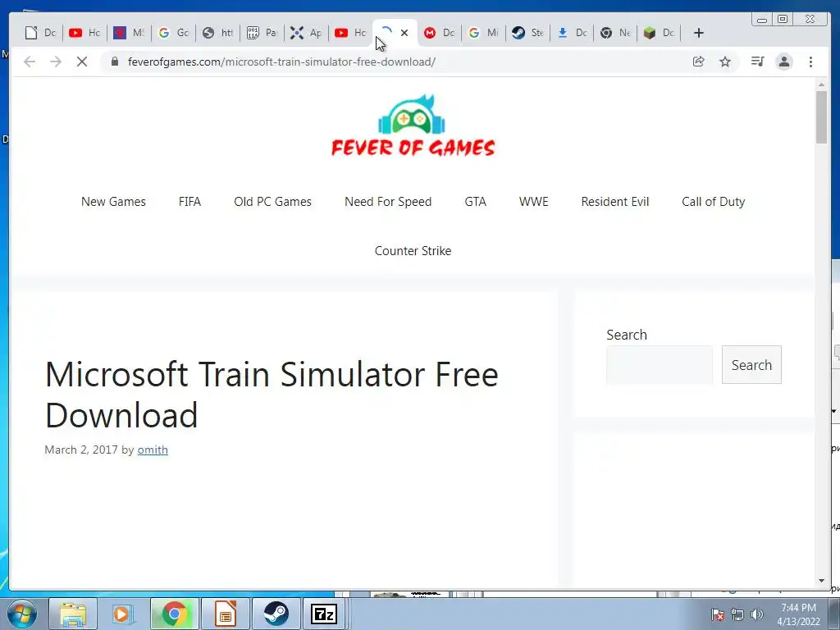Click the Search button in sidebar
840x630 pixels.
click(x=751, y=365)
